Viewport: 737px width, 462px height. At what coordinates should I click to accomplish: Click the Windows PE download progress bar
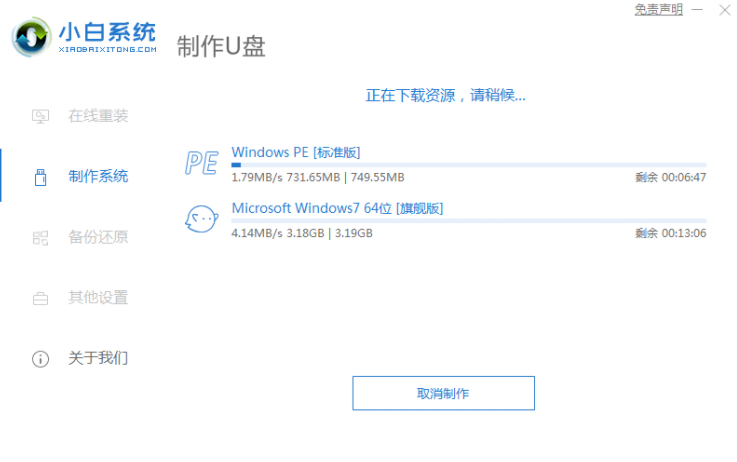point(469,165)
